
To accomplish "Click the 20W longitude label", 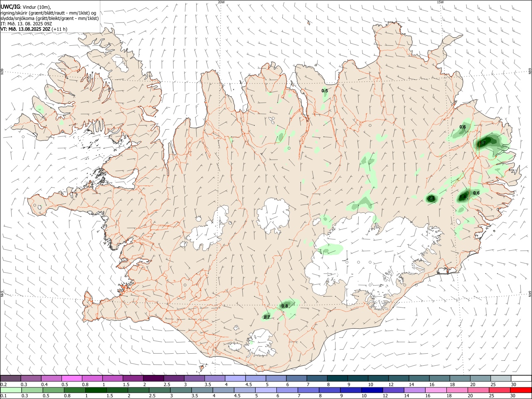I will pyautogui.click(x=221, y=2).
